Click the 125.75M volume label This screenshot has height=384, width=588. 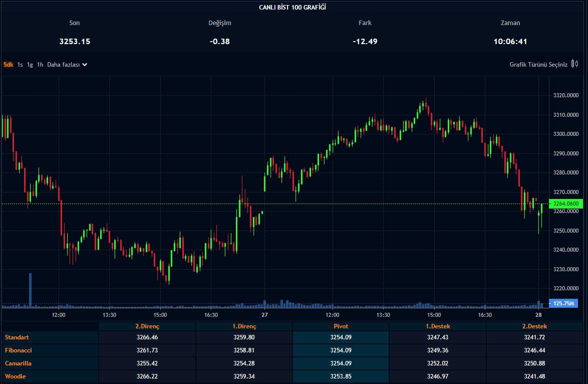[563, 303]
